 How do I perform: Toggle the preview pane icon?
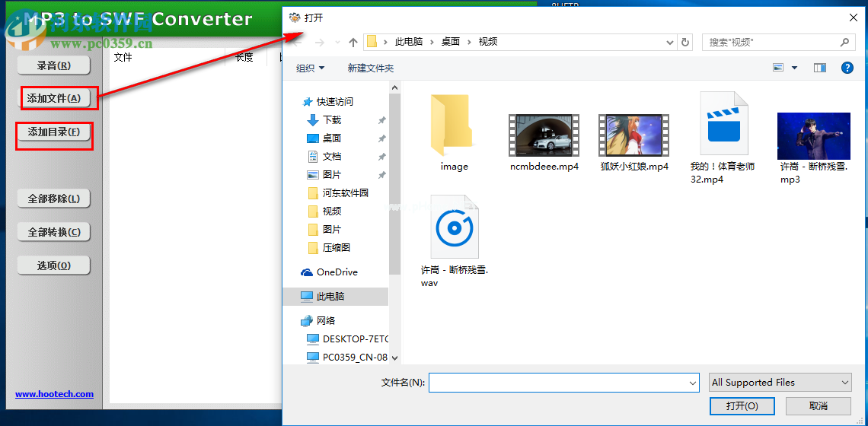[x=820, y=68]
